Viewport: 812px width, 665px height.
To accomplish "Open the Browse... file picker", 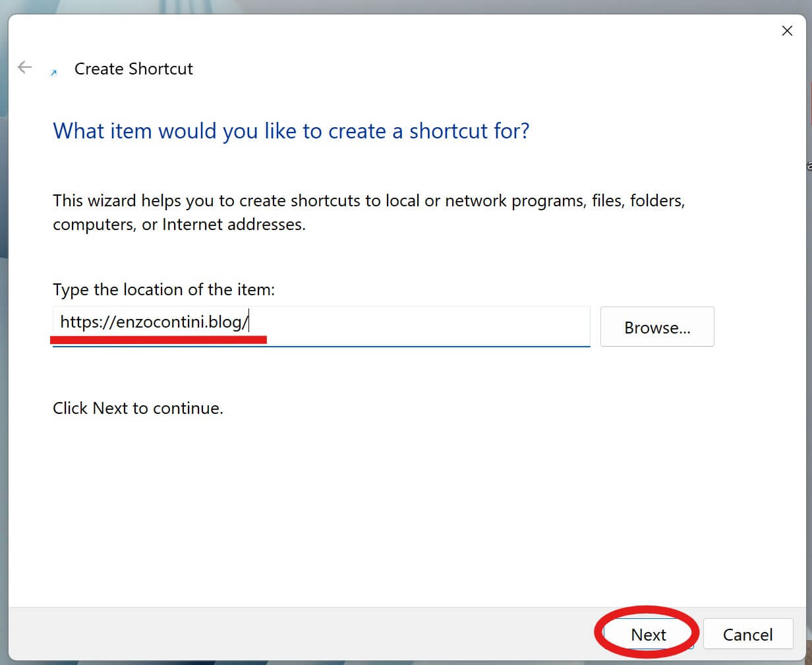I will pyautogui.click(x=656, y=327).
